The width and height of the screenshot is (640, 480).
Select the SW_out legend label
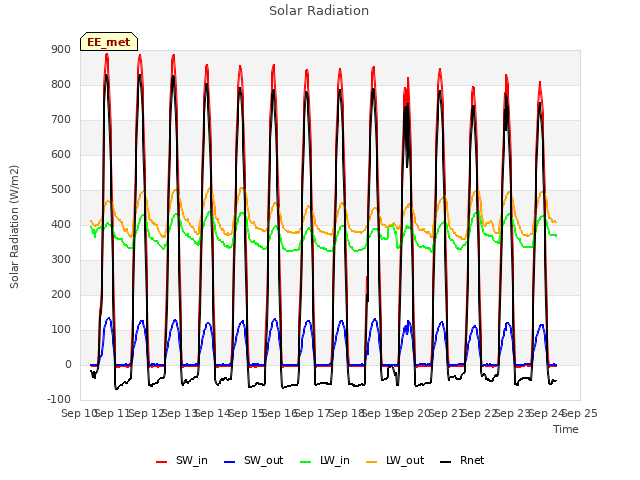point(264,460)
